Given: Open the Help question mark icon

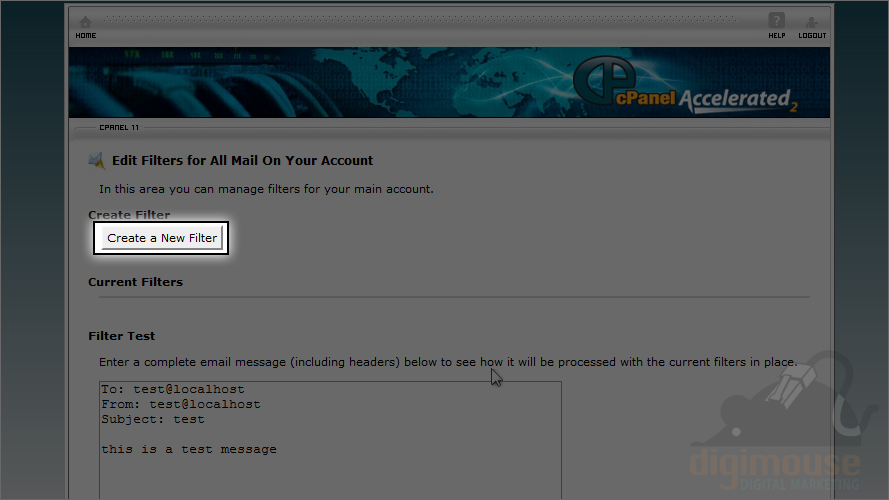Looking at the screenshot, I should [776, 20].
